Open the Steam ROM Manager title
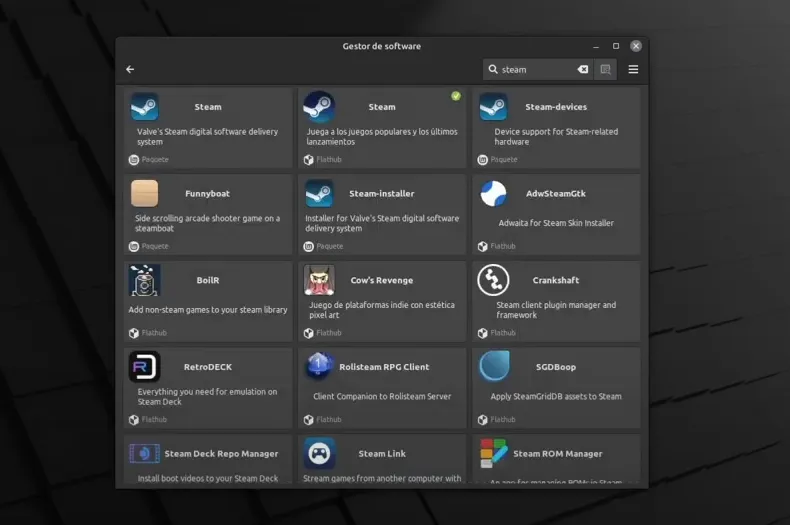The image size is (790, 525). pos(558,453)
